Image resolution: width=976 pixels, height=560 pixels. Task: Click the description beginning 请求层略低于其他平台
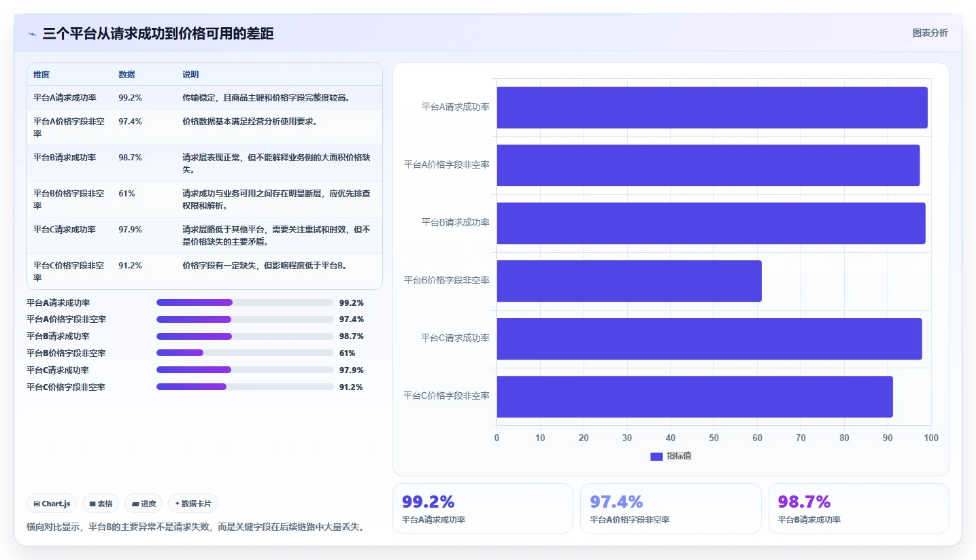[x=276, y=236]
